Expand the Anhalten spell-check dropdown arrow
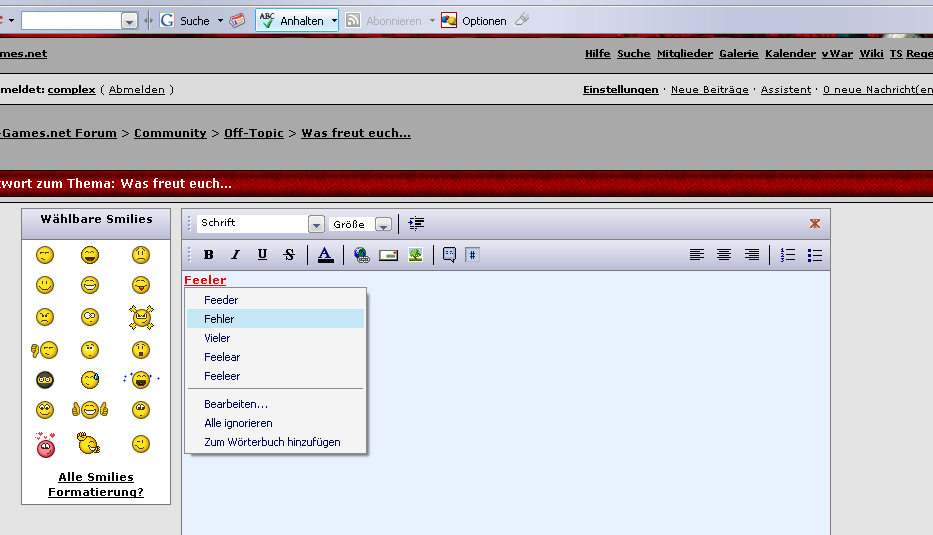This screenshot has width=933, height=535. tap(334, 21)
